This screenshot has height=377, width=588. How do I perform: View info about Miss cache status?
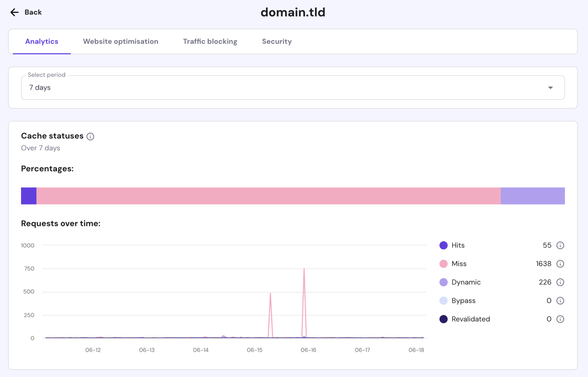[560, 263]
